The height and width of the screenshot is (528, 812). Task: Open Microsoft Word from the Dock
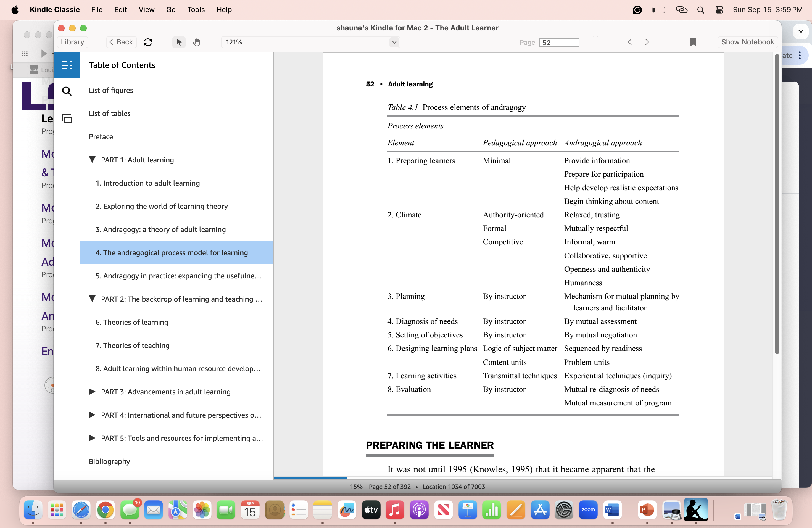tap(612, 510)
